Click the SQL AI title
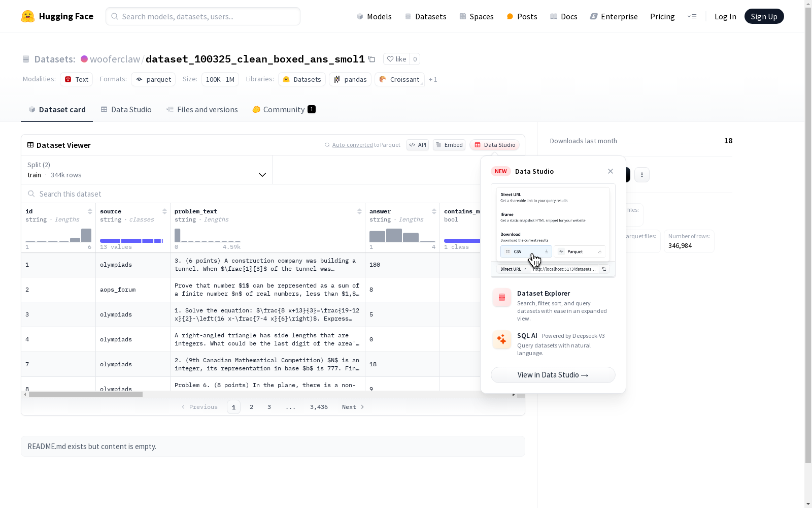The width and height of the screenshot is (812, 508). click(527, 336)
